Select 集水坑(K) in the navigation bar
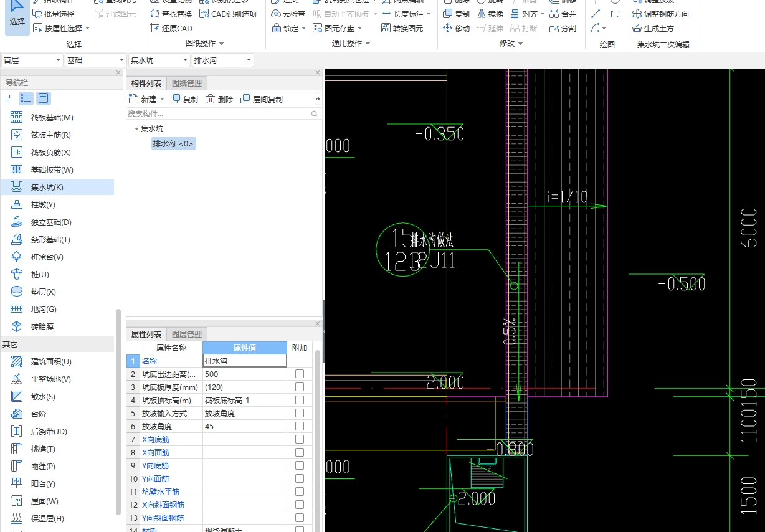The image size is (765, 532). click(x=57, y=188)
